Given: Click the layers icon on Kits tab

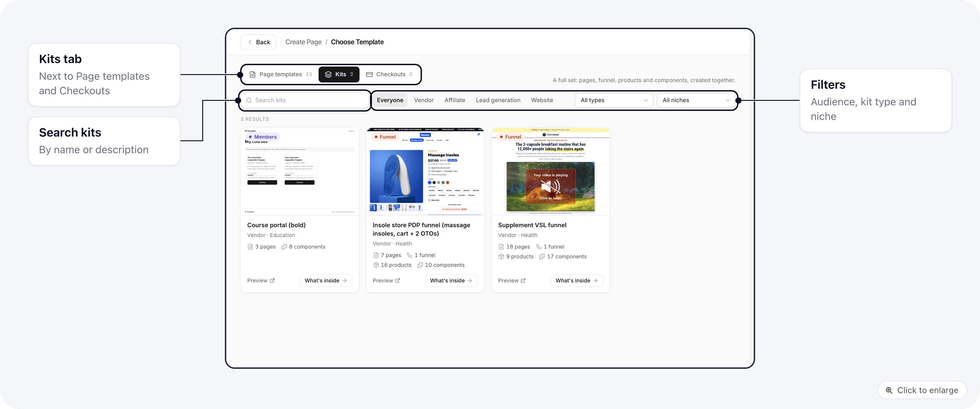Looking at the screenshot, I should pos(328,75).
